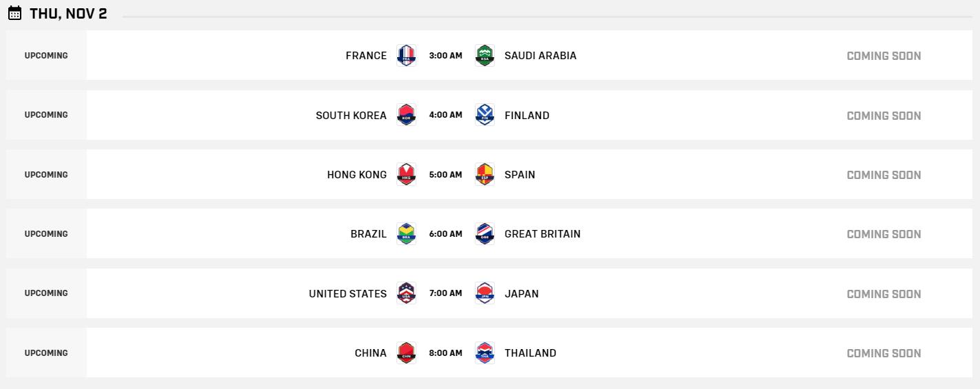Viewport: 980px width, 389px height.
Task: Select the South Korea team logo
Action: pyautogui.click(x=407, y=115)
